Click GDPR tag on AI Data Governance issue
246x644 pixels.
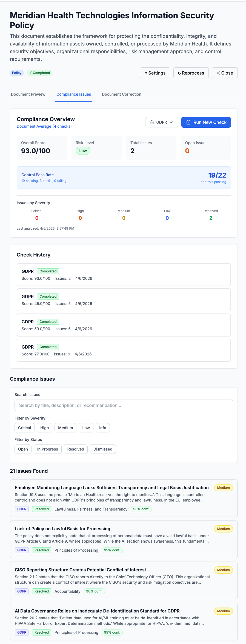click(22, 632)
